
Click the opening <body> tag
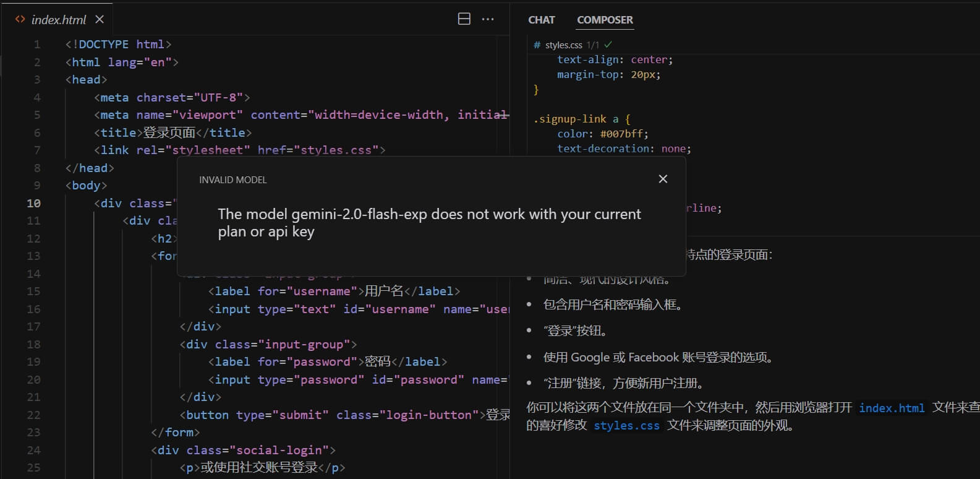coord(86,185)
